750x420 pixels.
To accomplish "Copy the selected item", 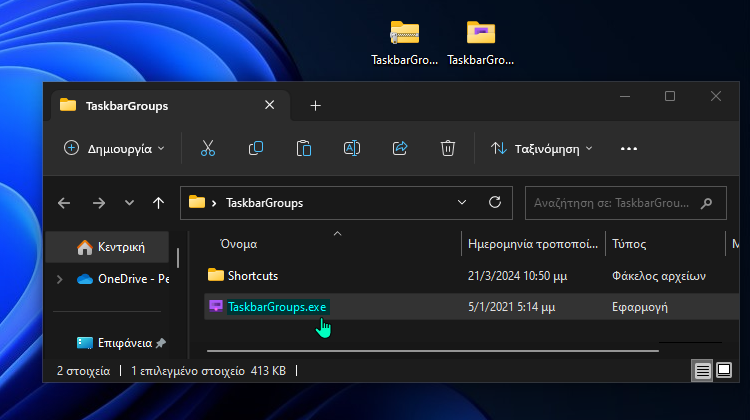I will tap(256, 148).
